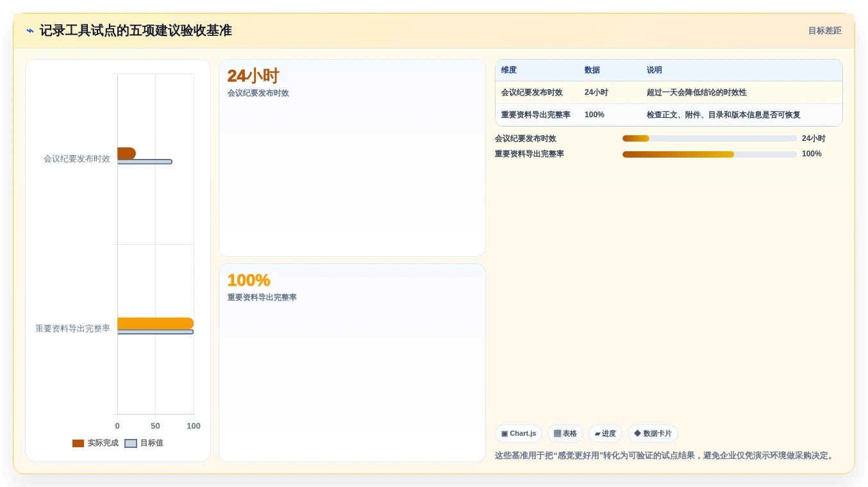The width and height of the screenshot is (868, 487).
Task: Click description 检查正文、附件、目录和版本信息是否可恢复
Action: [x=724, y=115]
